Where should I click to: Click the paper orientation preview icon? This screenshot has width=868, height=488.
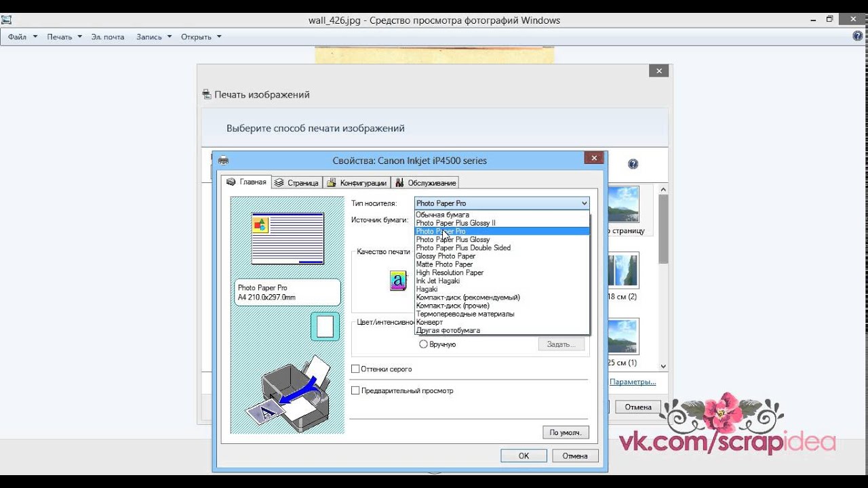tap(325, 326)
